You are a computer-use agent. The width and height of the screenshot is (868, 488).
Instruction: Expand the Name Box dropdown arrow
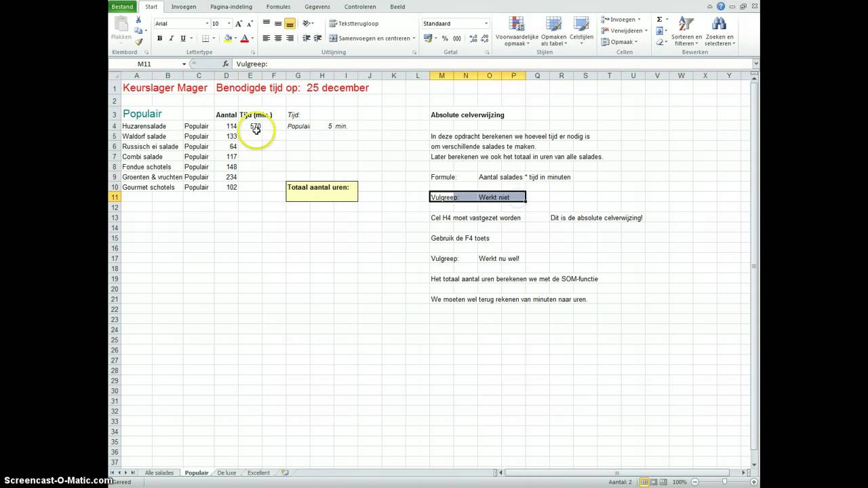pyautogui.click(x=184, y=64)
